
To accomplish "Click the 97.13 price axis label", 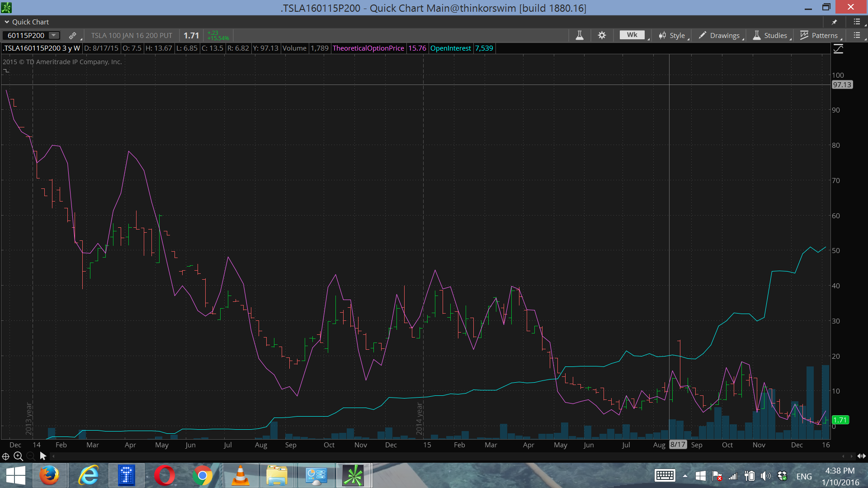I will (842, 84).
